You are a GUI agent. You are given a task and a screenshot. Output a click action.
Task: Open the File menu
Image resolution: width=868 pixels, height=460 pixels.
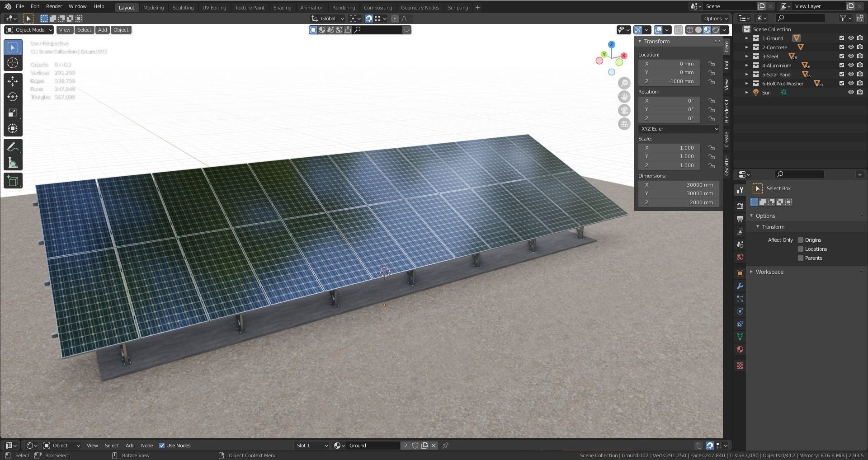pyautogui.click(x=20, y=6)
